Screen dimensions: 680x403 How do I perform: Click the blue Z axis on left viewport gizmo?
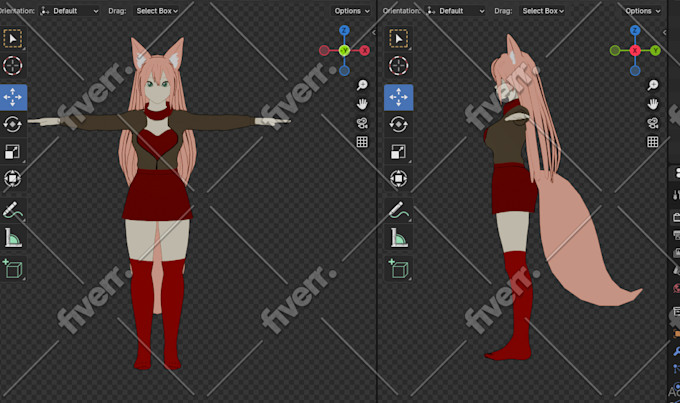click(x=344, y=30)
